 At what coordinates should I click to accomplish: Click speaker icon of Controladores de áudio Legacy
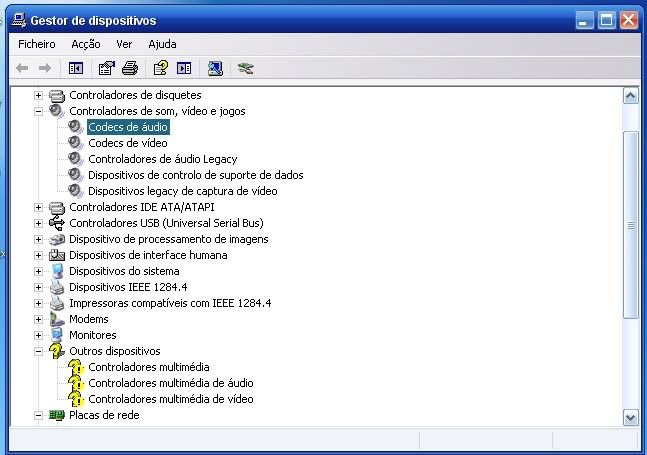click(x=76, y=159)
